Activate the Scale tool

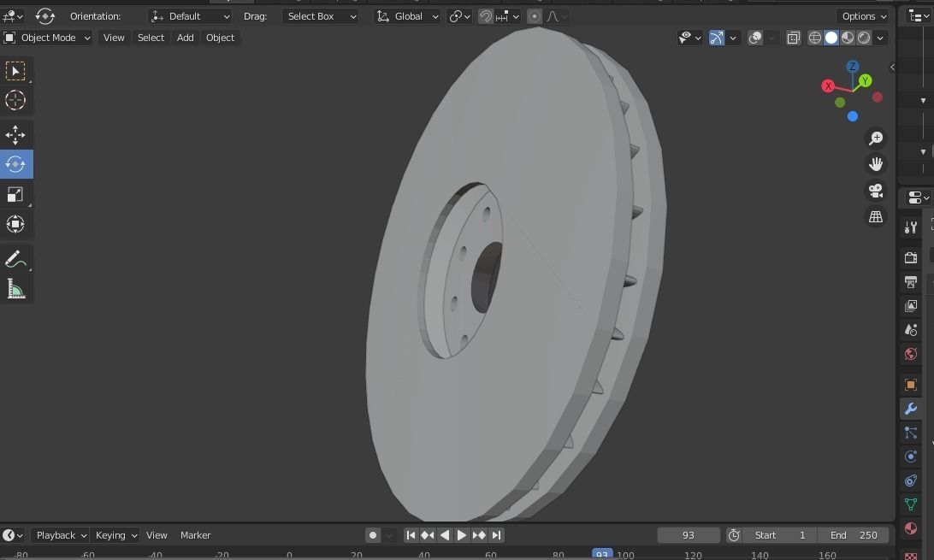[15, 194]
